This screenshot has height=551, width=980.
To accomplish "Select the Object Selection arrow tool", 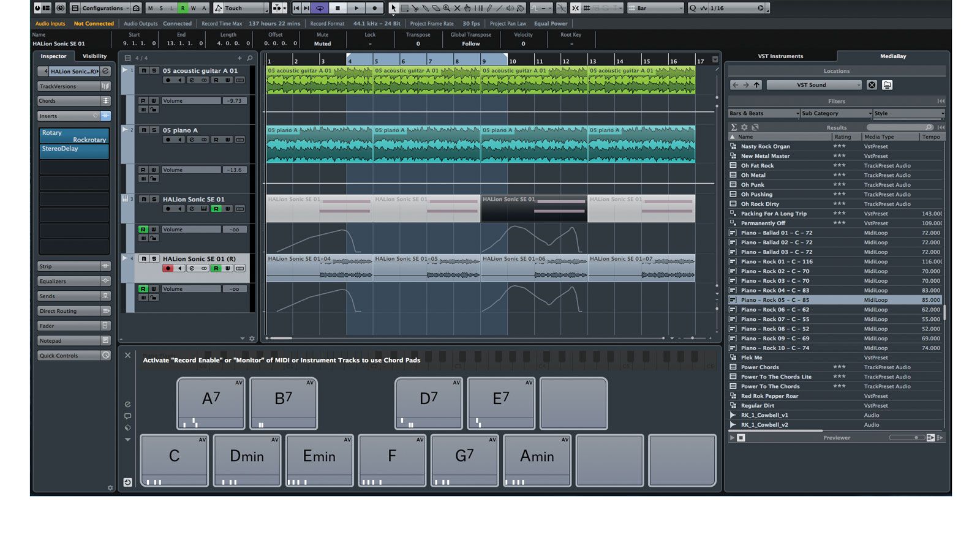I will click(393, 8).
